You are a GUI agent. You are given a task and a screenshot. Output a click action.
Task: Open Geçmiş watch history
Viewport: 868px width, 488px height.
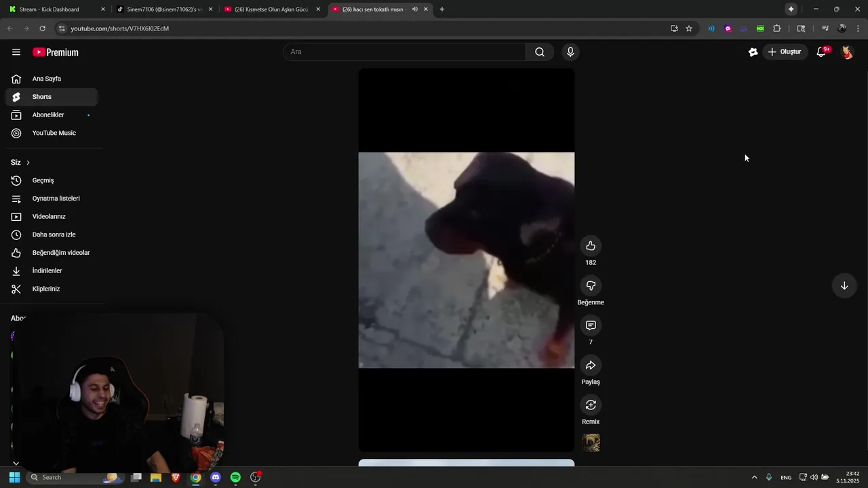(52, 180)
